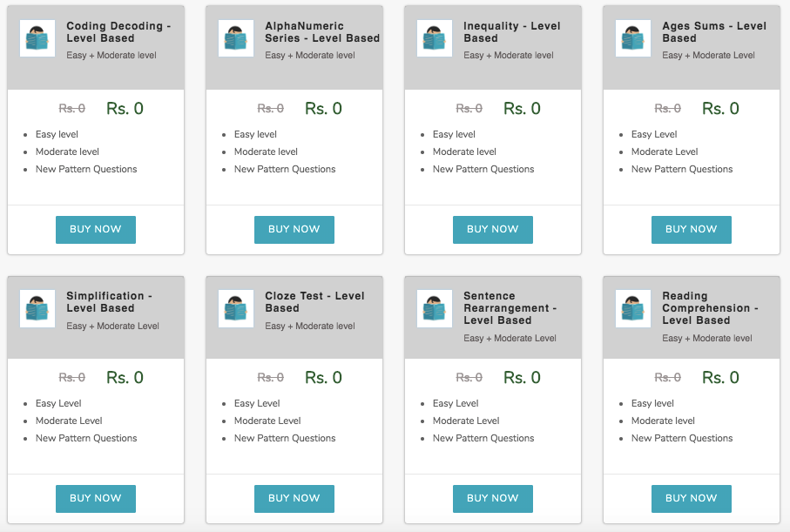Buy the Reading Comprehension Level Based course
Viewport: 790px width, 532px height.
tap(692, 499)
